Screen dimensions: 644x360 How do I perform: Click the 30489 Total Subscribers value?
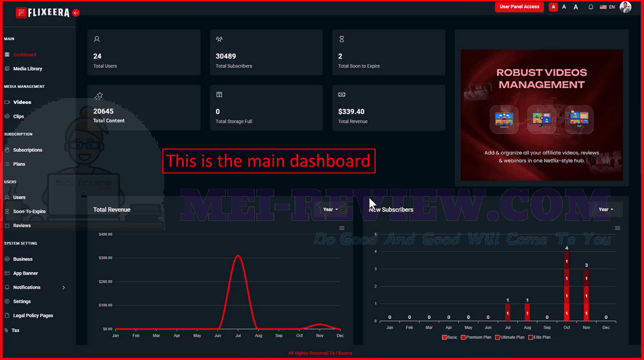click(225, 56)
